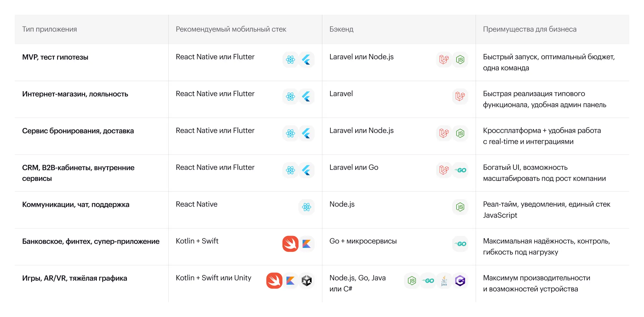Click Flutter icon in Интернет-магазин row

[306, 97]
